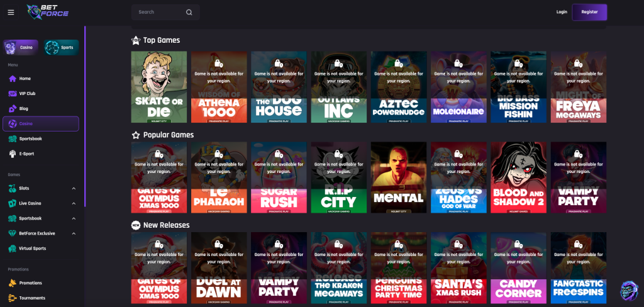Click the Tournaments icon

[x=13, y=298]
